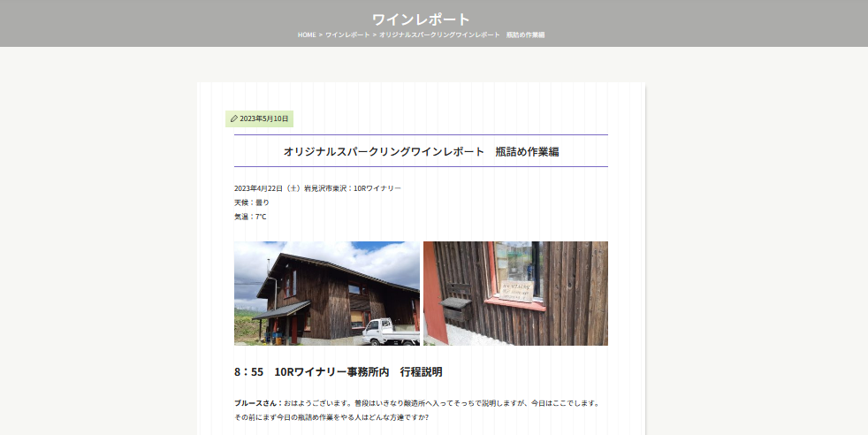Click the wooden sign in the window photo
This screenshot has height=435, width=868.
517,293
